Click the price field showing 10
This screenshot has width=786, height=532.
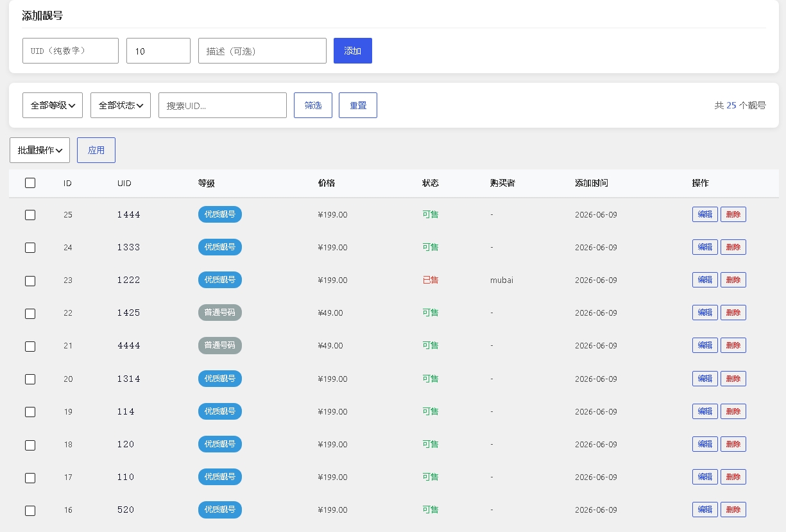coord(158,51)
